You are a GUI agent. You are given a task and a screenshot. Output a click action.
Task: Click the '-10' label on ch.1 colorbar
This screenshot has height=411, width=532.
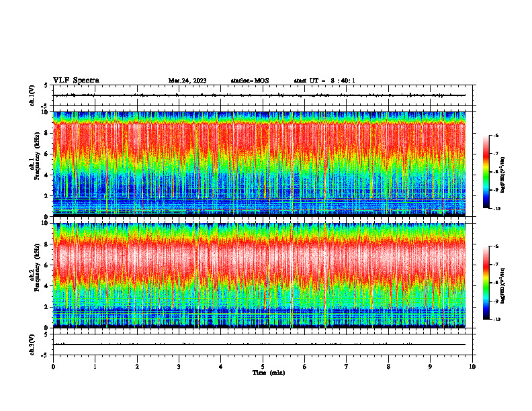[496, 209]
